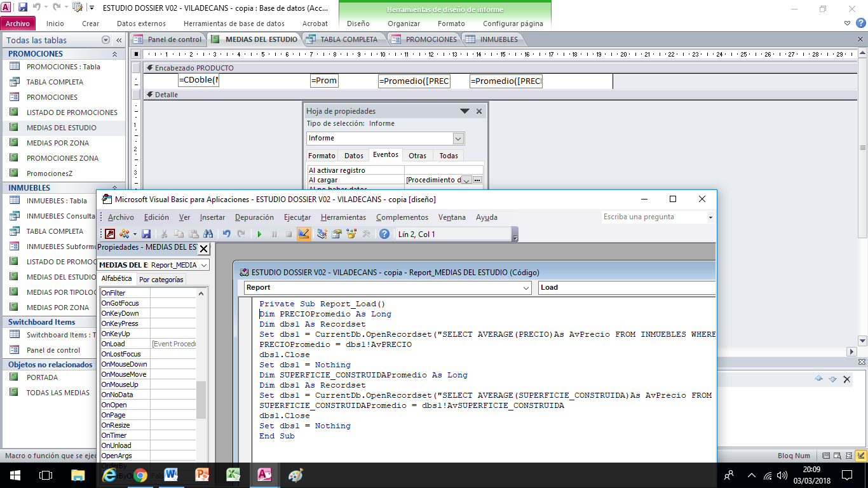
Task: Switch to the Formato tab in property sheet
Action: (322, 156)
